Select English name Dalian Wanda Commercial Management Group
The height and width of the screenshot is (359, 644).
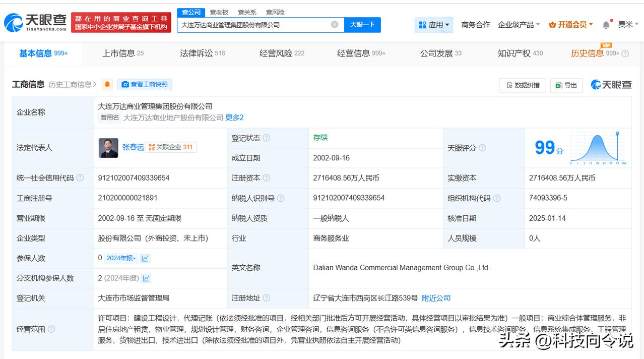[402, 268]
